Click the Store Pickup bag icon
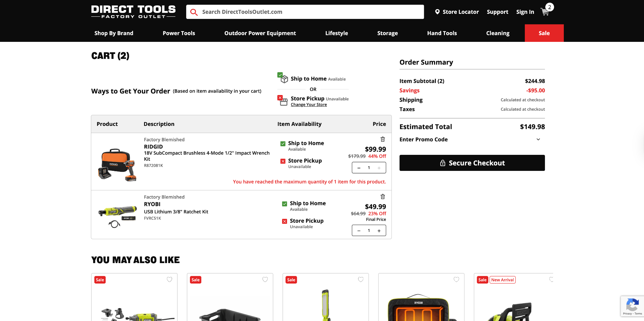The image size is (644, 321). [283, 101]
